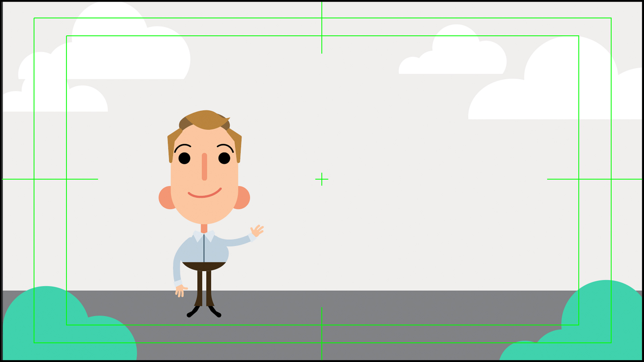
Task: Click the black eye above lowered arm
Action: coord(184,158)
